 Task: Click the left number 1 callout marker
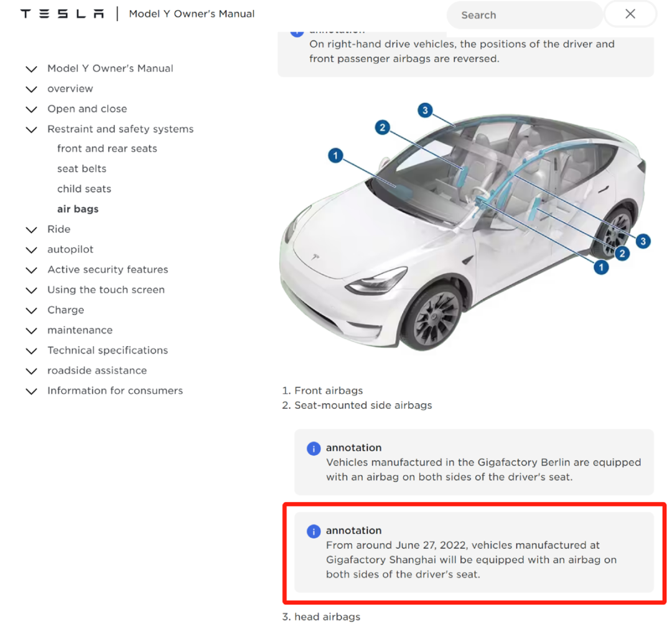(x=335, y=155)
